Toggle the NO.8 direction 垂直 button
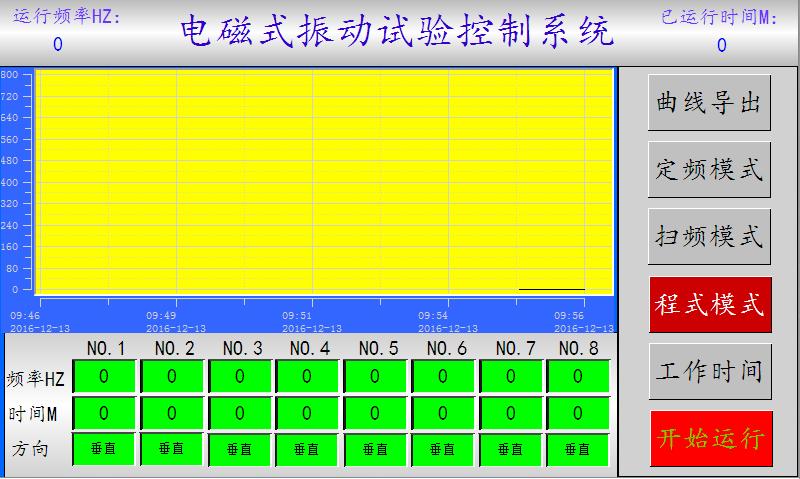 point(578,450)
